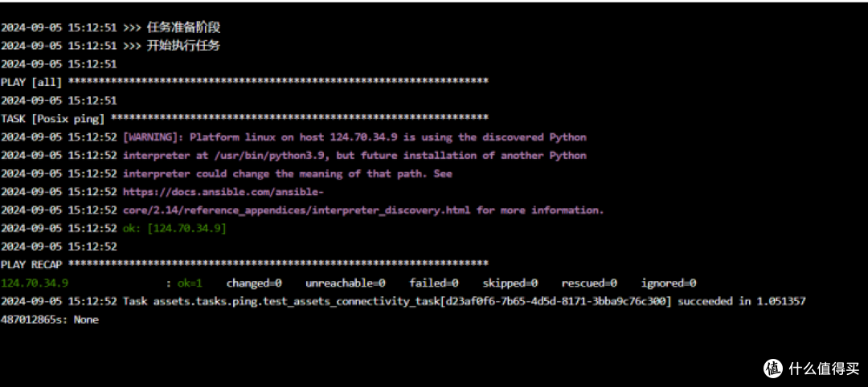Viewport: 868px width, 387px height.
Task: Click the TASK [Posix ping] header
Action: click(244, 118)
